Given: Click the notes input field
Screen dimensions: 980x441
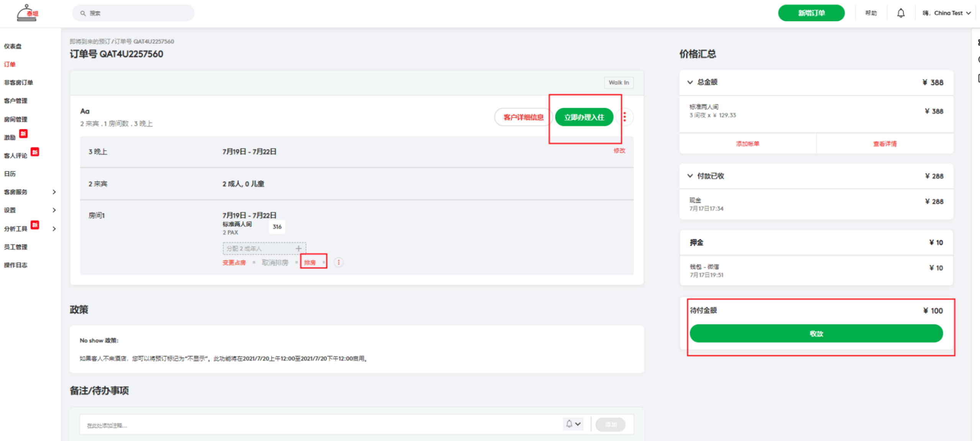Looking at the screenshot, I should pos(318,425).
